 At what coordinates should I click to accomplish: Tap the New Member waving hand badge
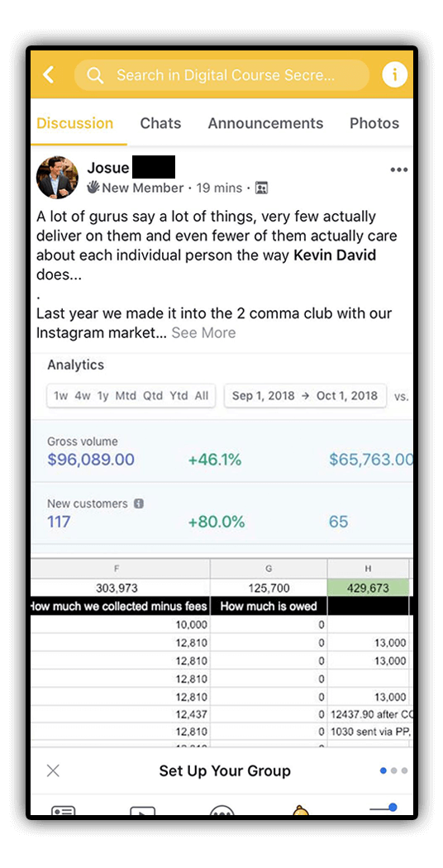coord(93,188)
